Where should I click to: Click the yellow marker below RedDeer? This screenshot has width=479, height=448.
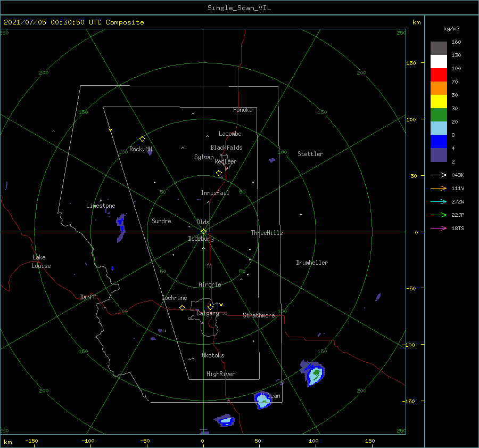point(219,173)
